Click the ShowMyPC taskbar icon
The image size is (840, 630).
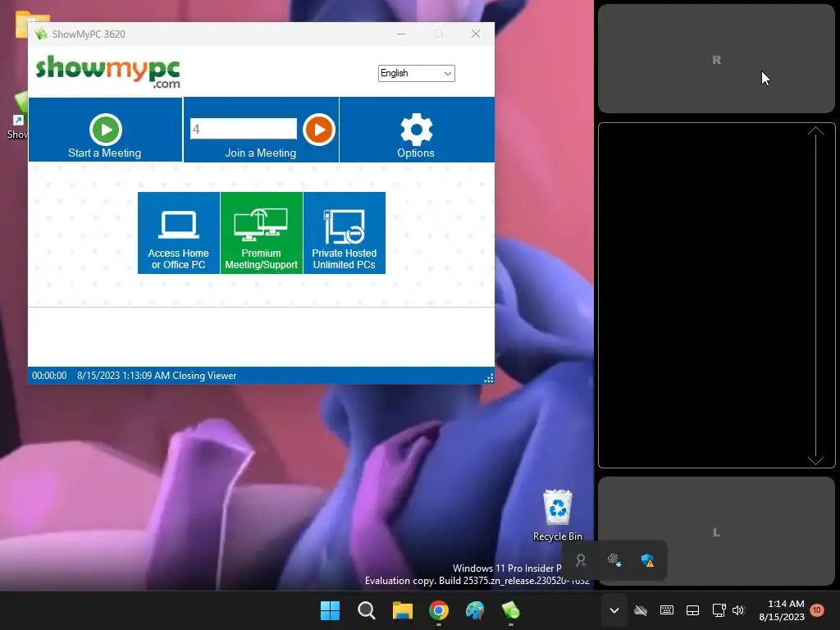510,610
